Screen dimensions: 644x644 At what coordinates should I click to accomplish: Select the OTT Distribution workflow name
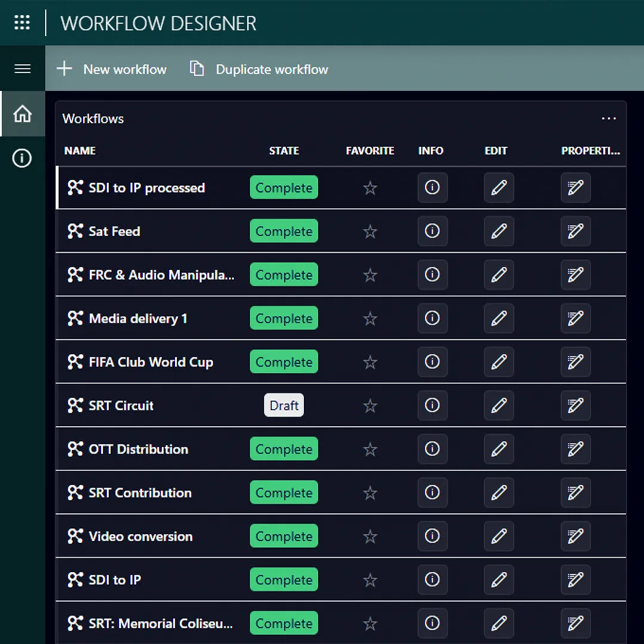tap(138, 449)
